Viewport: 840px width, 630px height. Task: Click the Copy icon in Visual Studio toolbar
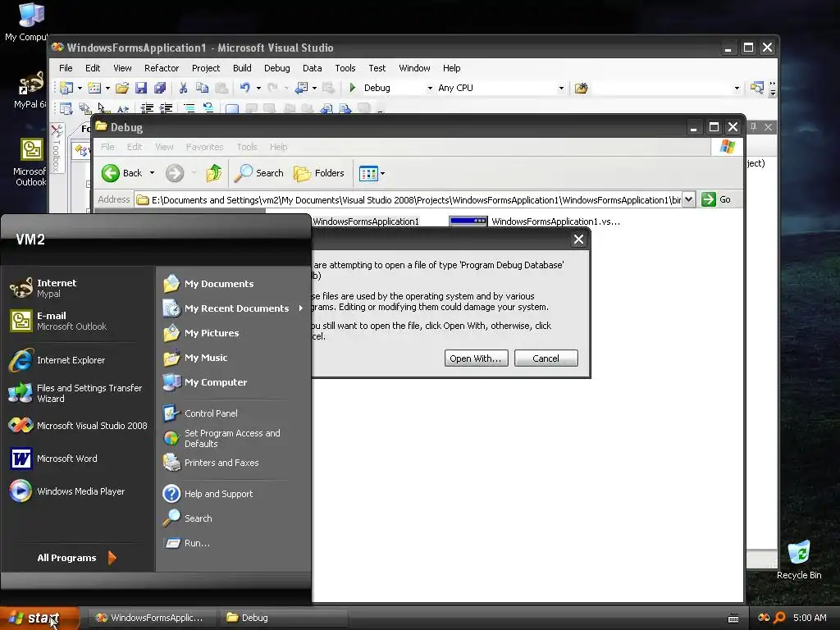(202, 88)
